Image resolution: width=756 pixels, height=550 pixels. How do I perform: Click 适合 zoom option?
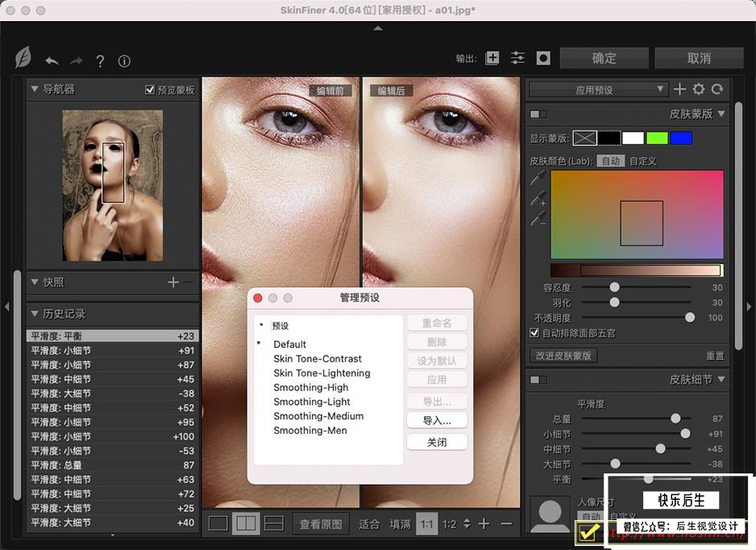point(369,524)
